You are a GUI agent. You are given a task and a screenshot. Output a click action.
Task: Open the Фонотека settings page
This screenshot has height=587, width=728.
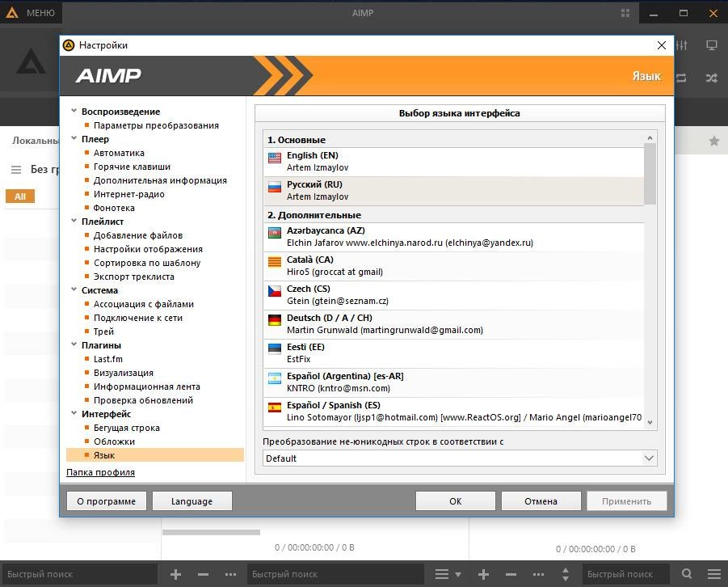point(114,208)
